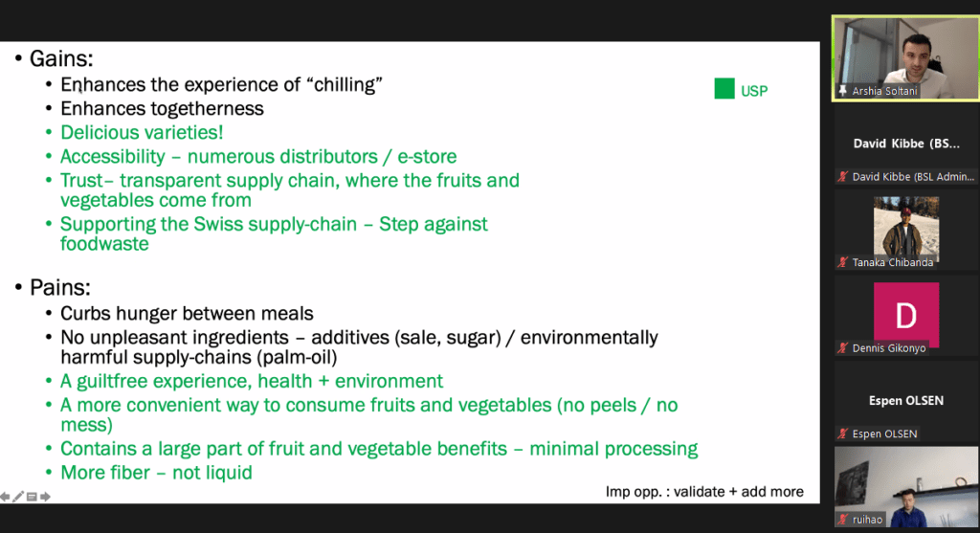Advance with the next slide arrow
Screen dimensions: 980x533
(45, 497)
